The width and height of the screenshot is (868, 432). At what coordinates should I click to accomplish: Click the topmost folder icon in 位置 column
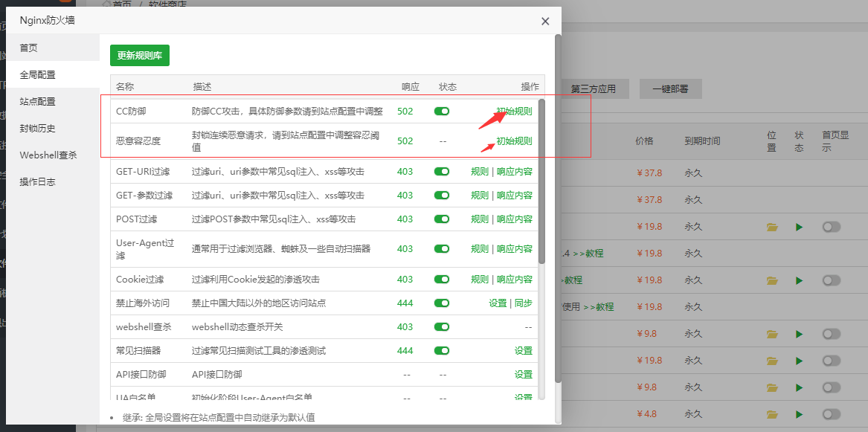pos(772,227)
